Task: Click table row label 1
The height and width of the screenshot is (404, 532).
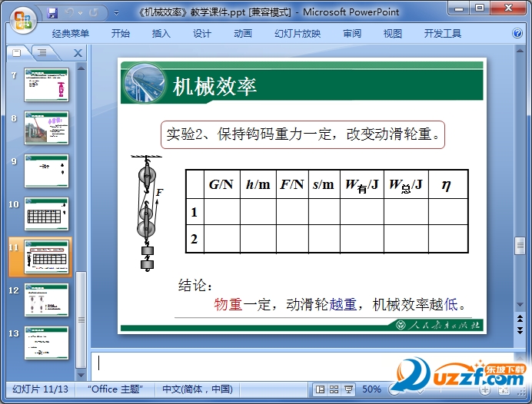Action: (195, 212)
